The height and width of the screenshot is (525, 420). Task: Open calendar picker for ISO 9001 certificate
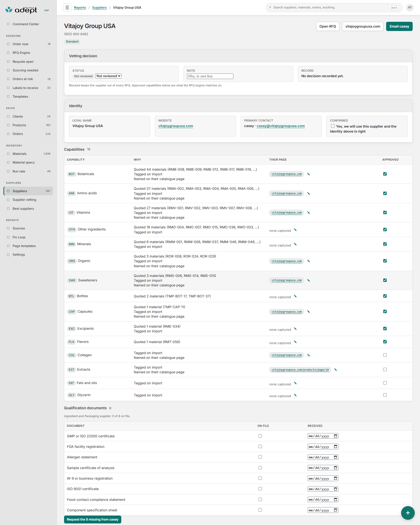(x=335, y=489)
